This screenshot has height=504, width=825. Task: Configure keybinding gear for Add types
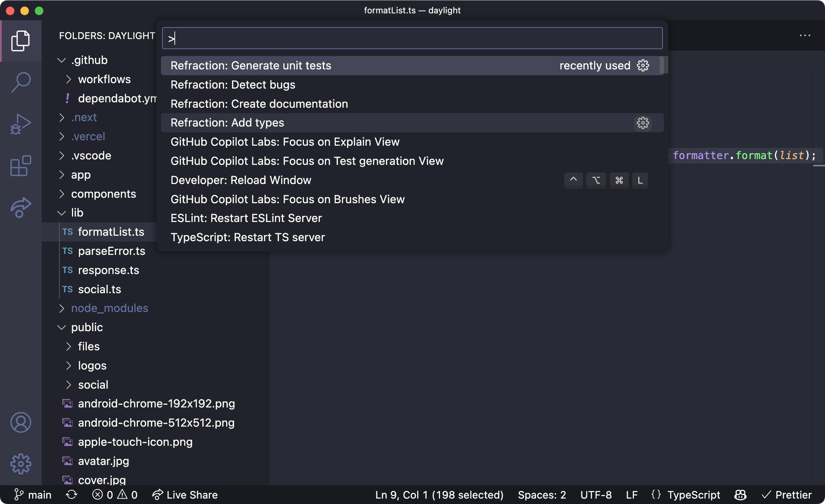coord(643,123)
